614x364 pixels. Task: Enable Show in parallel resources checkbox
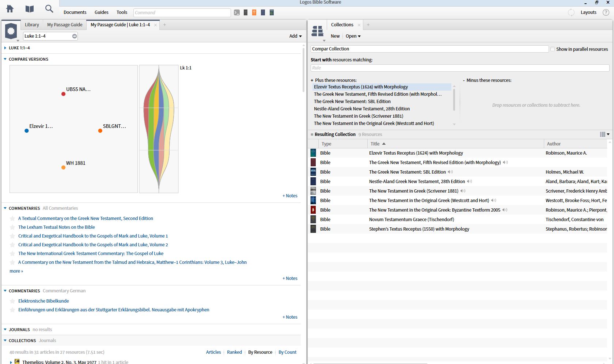[x=553, y=49]
